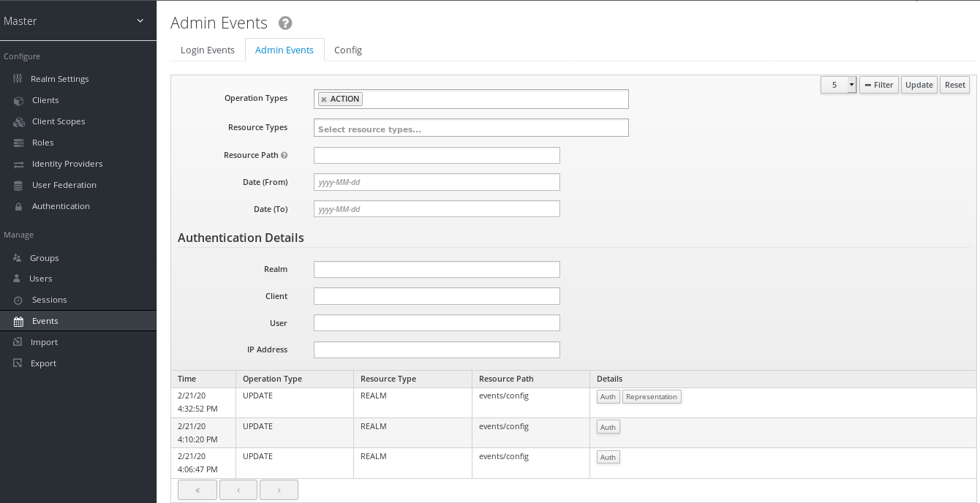
Task: Focus the IP Address input field
Action: tap(437, 349)
